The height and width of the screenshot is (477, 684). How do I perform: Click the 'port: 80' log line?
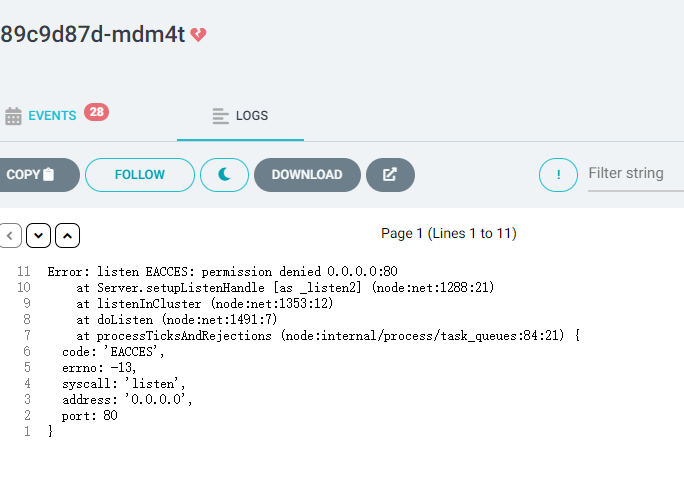click(x=89, y=415)
